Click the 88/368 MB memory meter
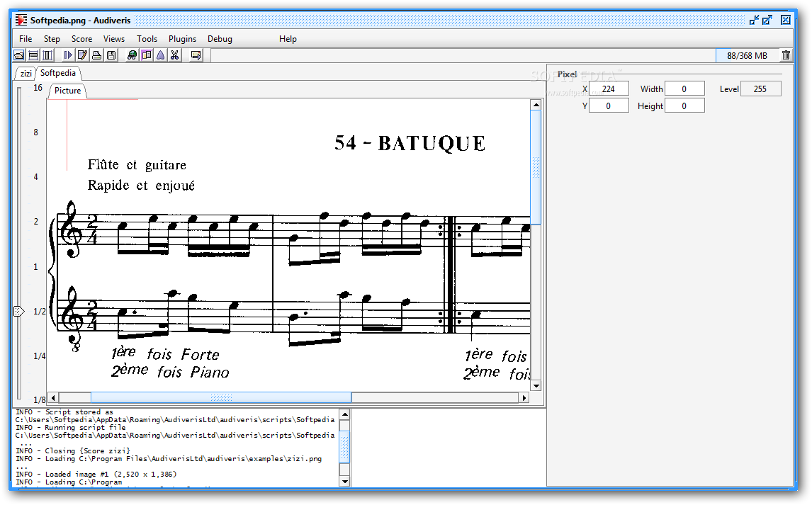Image resolution: width=812 pixels, height=505 pixels. pos(748,55)
